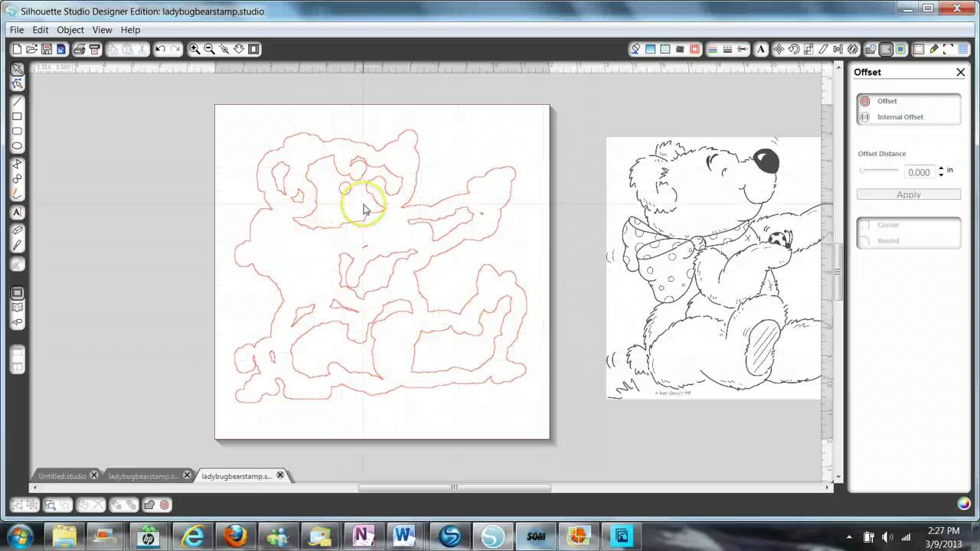This screenshot has width=980, height=551.
Task: Close the Untitled.studio tab
Action: coord(94,475)
